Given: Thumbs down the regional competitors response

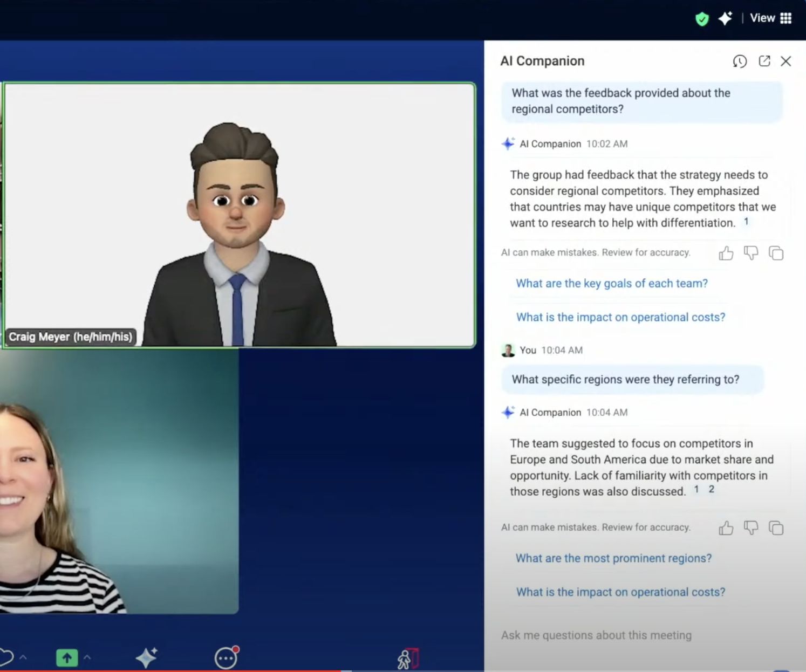Looking at the screenshot, I should pos(751,253).
